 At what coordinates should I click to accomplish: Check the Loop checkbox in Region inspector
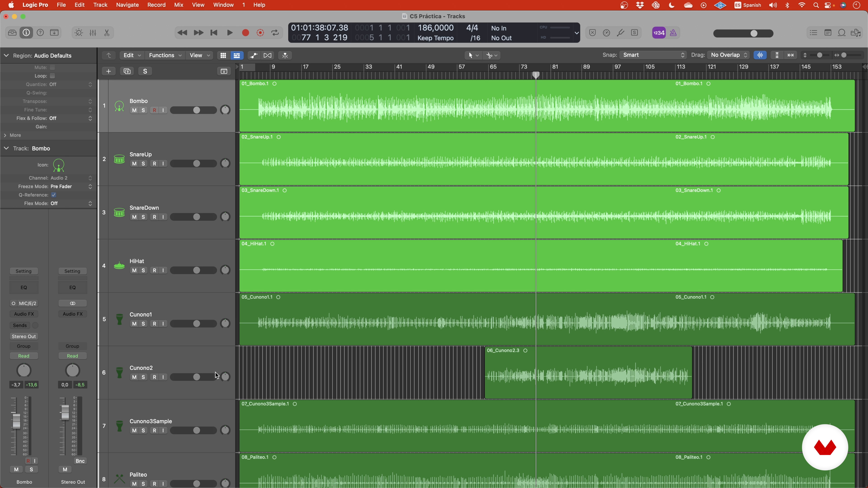pyautogui.click(x=52, y=76)
